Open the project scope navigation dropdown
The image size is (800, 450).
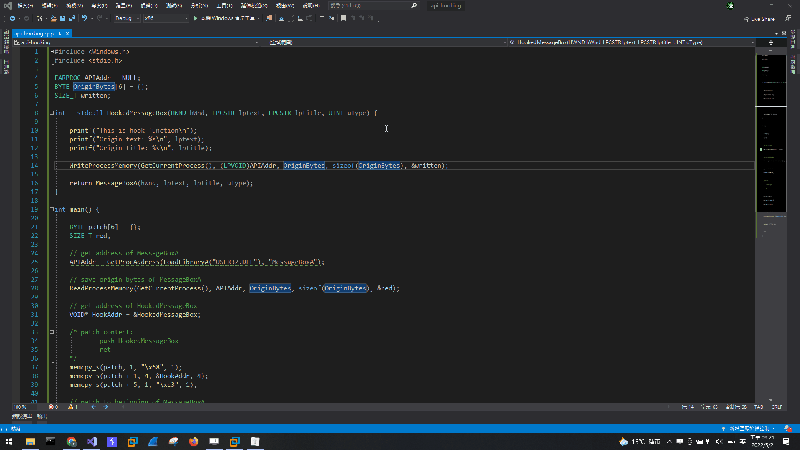pos(137,42)
